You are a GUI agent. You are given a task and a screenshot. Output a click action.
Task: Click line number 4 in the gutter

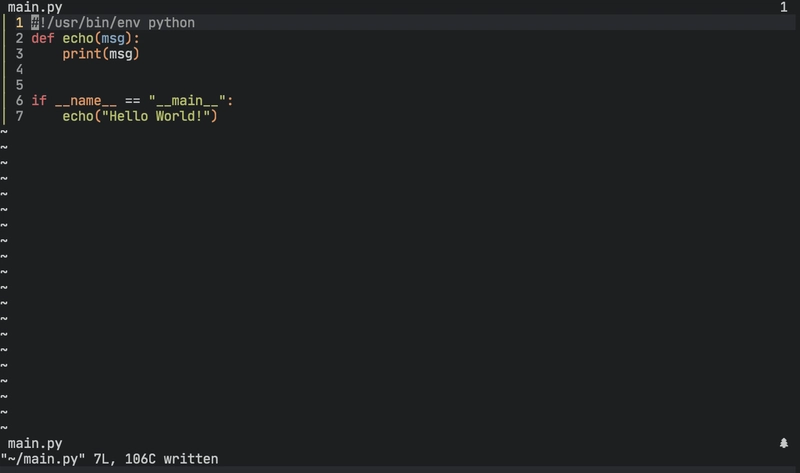pos(19,69)
